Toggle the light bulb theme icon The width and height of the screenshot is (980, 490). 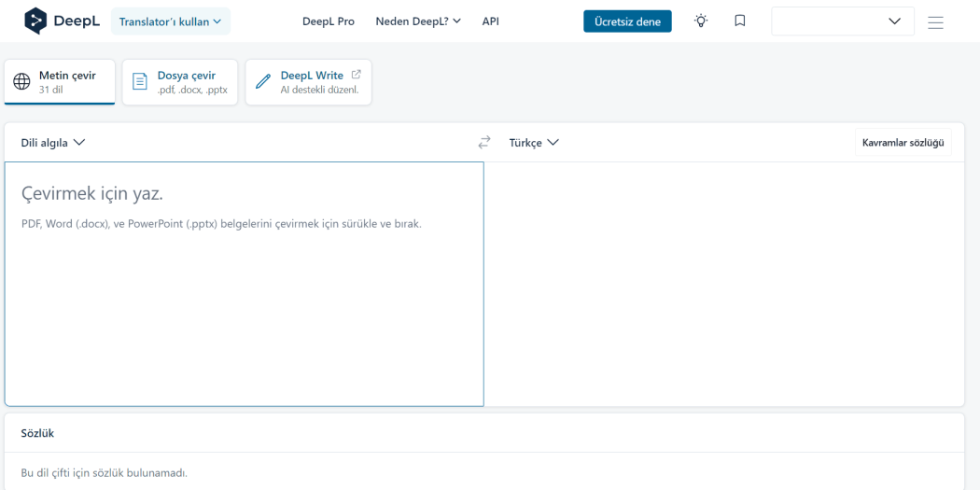click(x=701, y=21)
